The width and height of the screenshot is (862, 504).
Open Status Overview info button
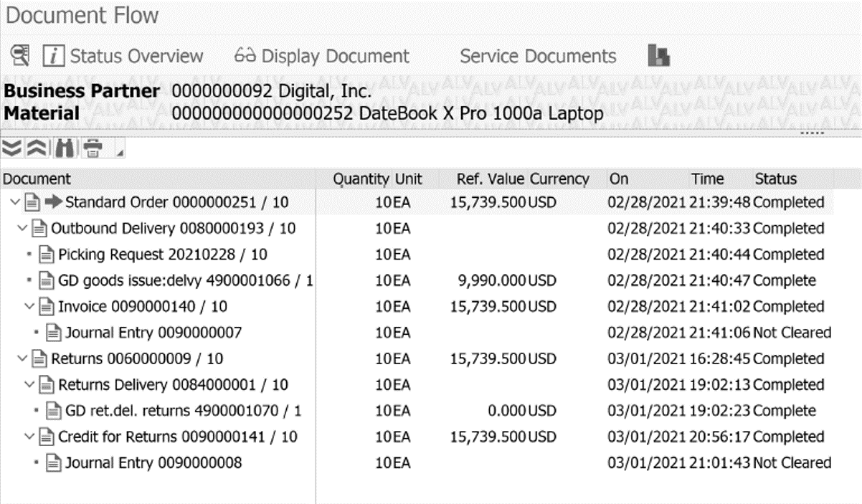123,56
